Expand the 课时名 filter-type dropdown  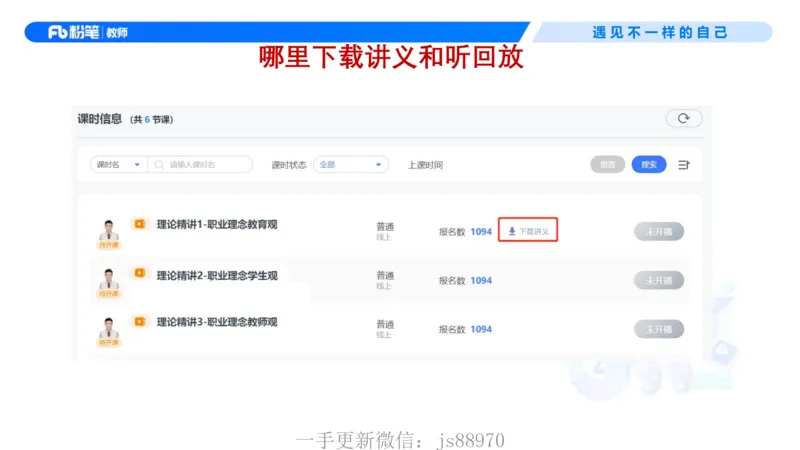pyautogui.click(x=118, y=164)
